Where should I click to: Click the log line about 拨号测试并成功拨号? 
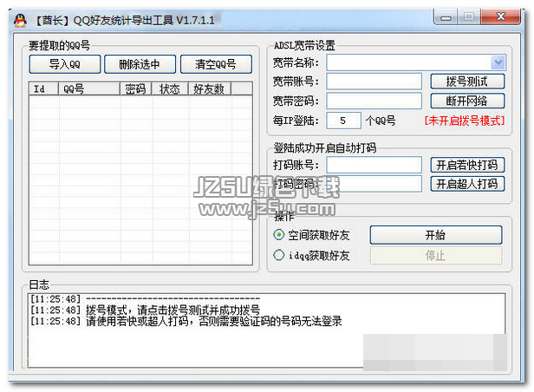[145, 310]
